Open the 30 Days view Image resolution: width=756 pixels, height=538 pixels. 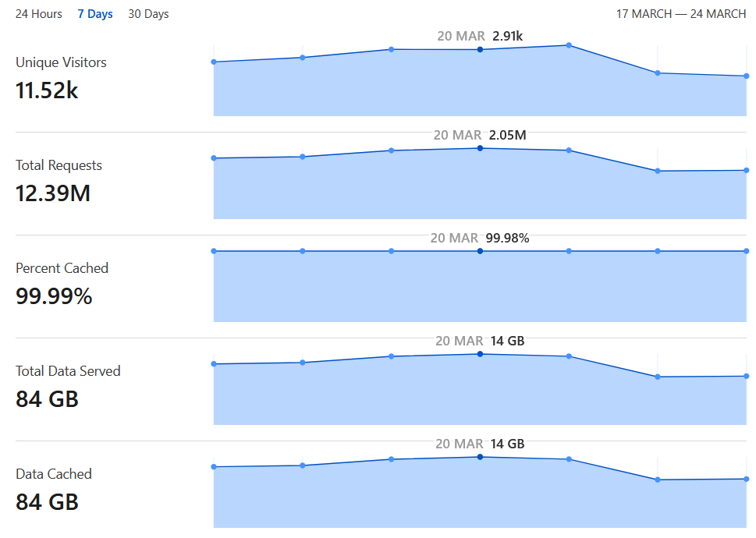[148, 14]
